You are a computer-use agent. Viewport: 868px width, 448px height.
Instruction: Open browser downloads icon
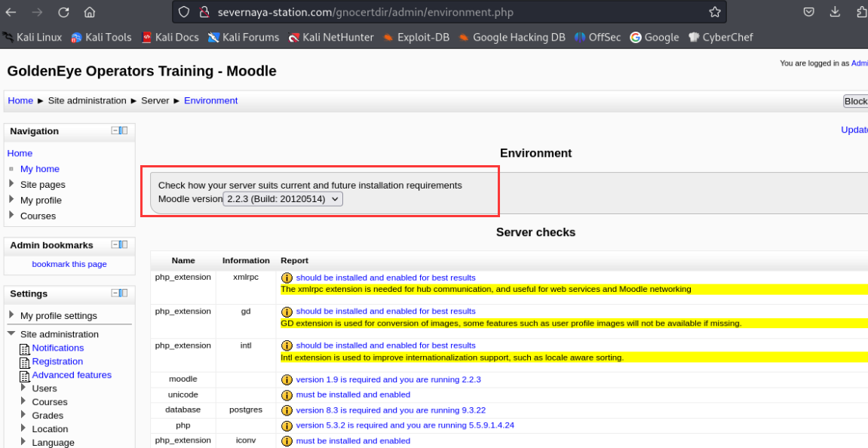835,12
